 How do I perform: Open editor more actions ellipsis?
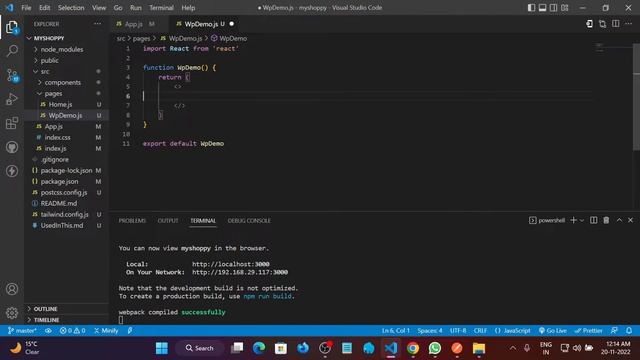[x=629, y=24]
